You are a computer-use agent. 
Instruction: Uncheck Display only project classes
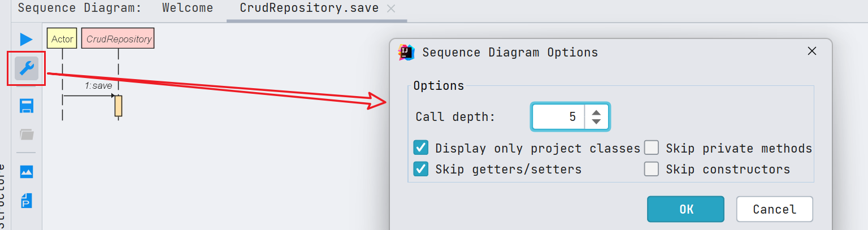click(x=420, y=148)
